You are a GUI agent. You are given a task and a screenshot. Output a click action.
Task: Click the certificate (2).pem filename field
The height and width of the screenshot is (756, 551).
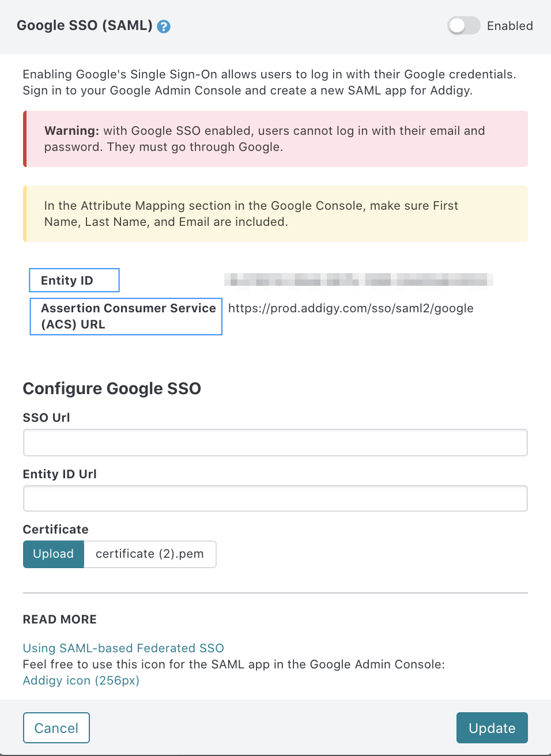pyautogui.click(x=150, y=554)
